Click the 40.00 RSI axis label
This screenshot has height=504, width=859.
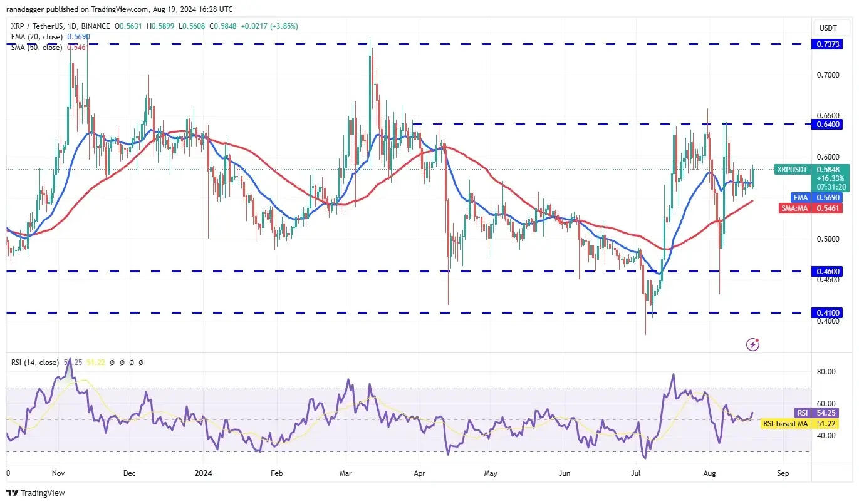click(x=827, y=436)
